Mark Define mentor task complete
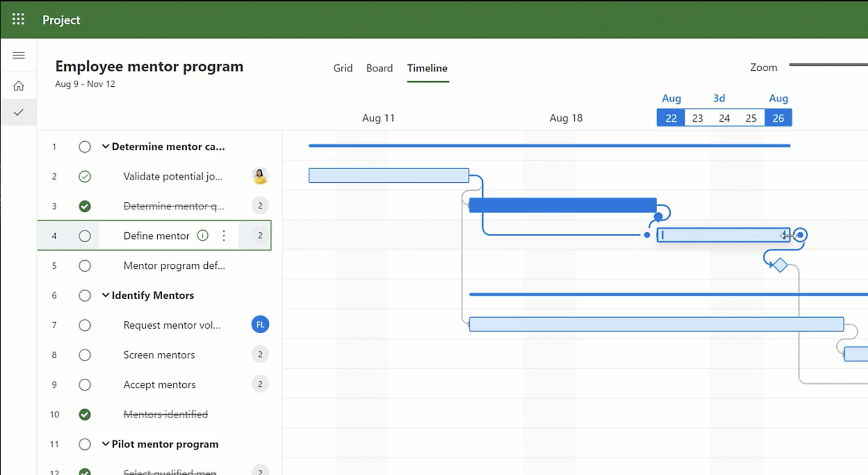The width and height of the screenshot is (868, 475). 85,236
